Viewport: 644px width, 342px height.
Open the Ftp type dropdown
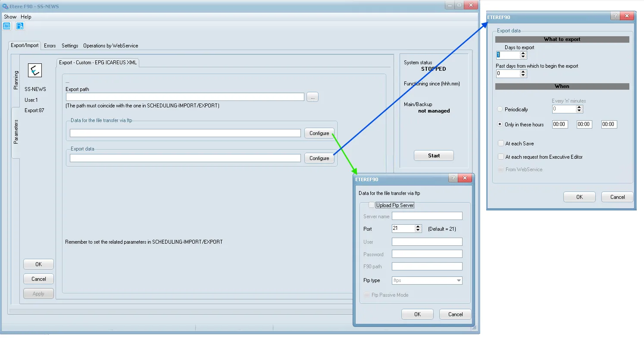tap(458, 280)
